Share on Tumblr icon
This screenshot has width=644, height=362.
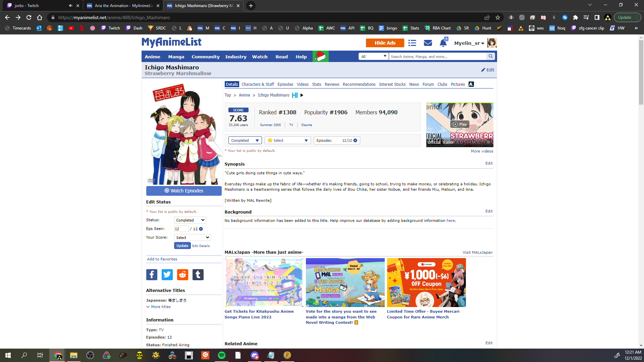(x=198, y=275)
